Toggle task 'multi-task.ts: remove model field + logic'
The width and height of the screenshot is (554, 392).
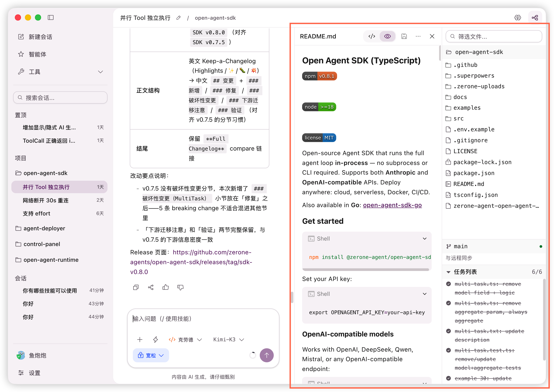pos(448,284)
